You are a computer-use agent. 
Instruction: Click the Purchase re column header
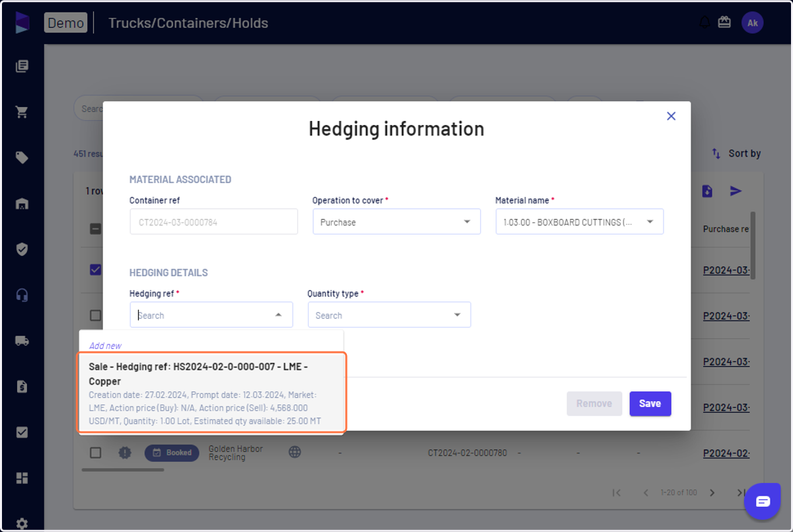click(726, 229)
